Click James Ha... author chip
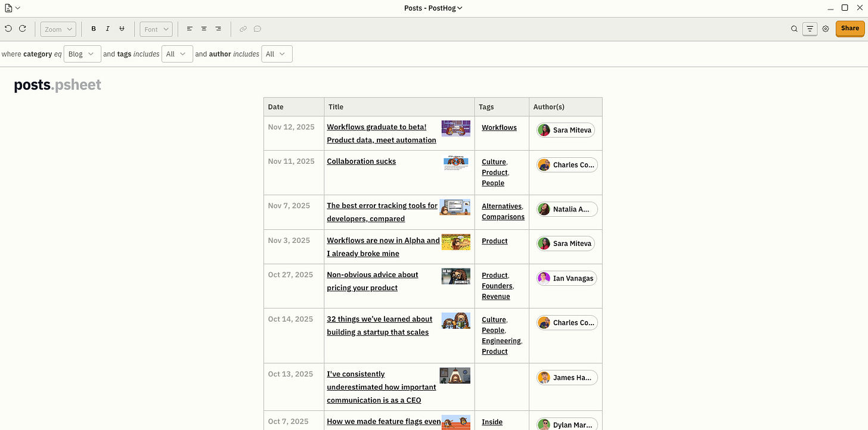The height and width of the screenshot is (430, 868). point(567,378)
